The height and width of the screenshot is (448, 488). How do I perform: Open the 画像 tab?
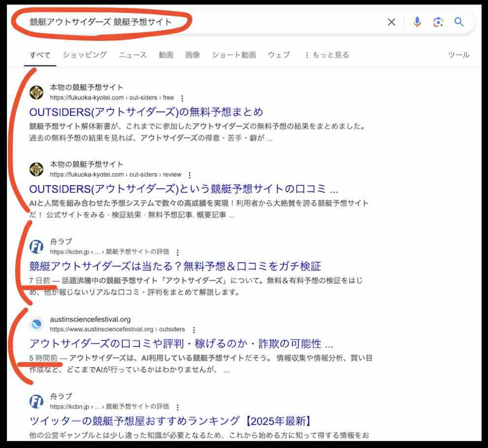click(192, 55)
